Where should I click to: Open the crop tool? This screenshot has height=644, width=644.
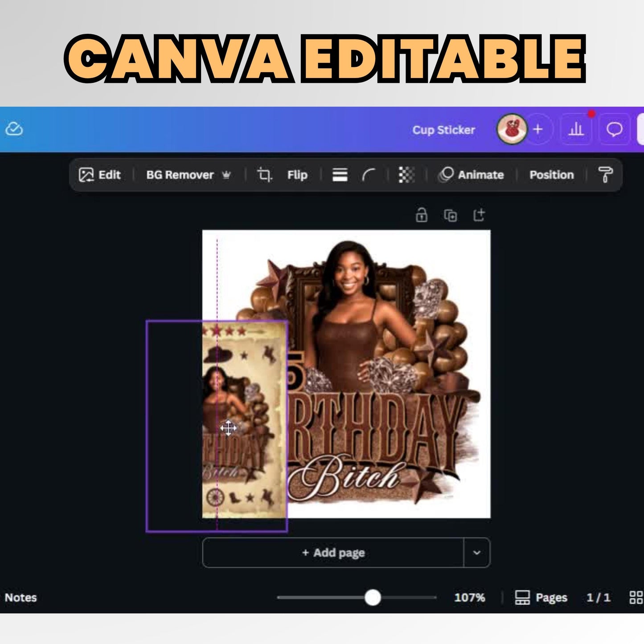pos(264,175)
